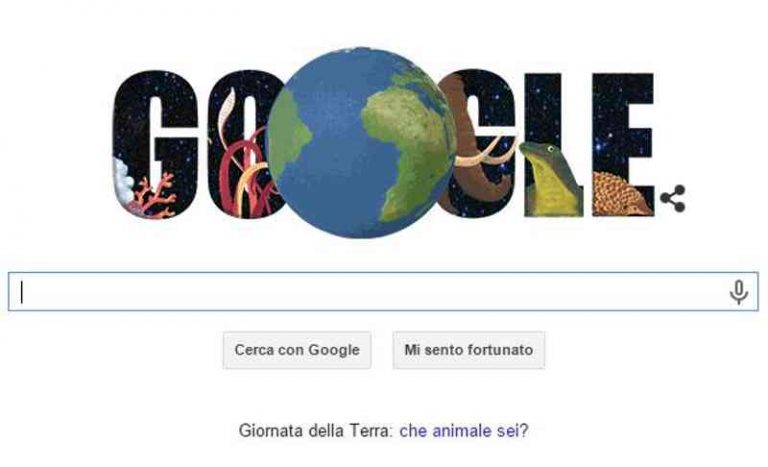This screenshot has width=768, height=467.
Task: Click the Giornata della Terra label text
Action: tap(316, 431)
